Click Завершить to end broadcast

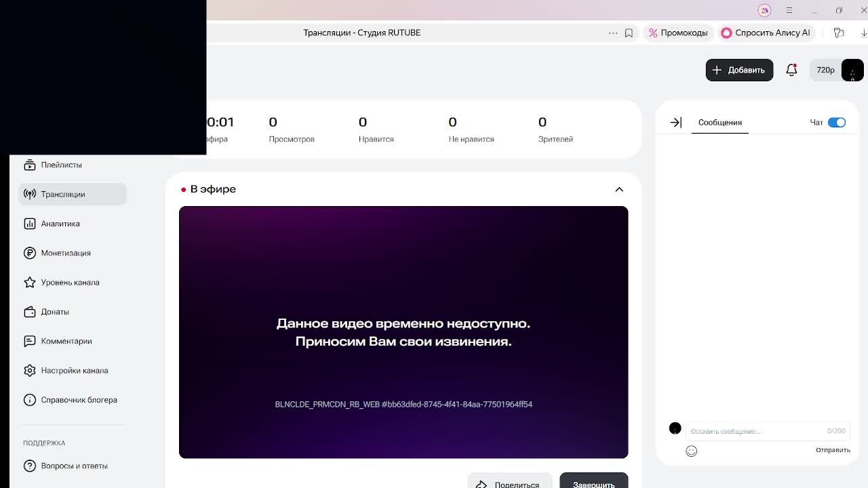point(594,480)
